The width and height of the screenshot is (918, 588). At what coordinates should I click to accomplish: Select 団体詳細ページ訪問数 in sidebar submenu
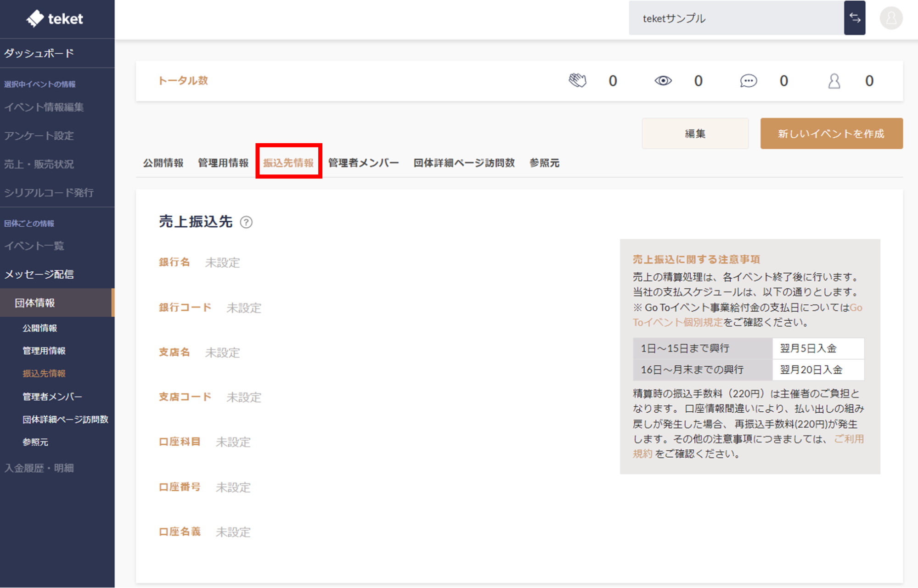(65, 419)
